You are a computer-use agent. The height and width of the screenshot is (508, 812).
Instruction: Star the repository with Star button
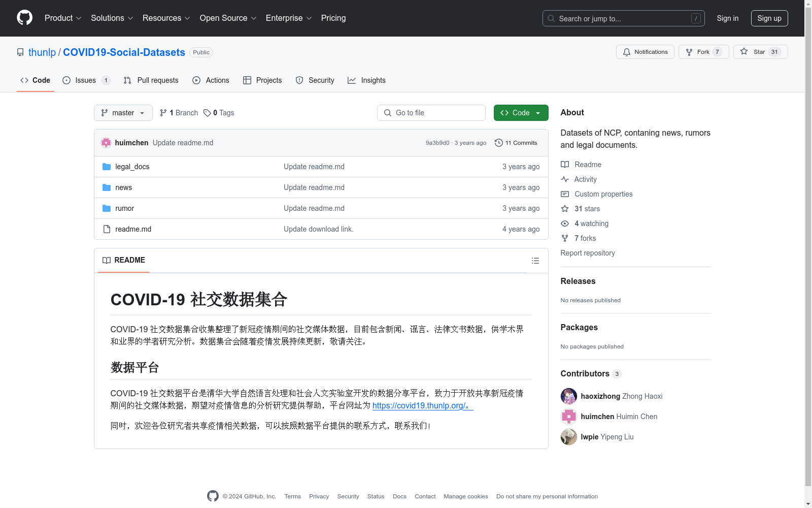point(760,52)
